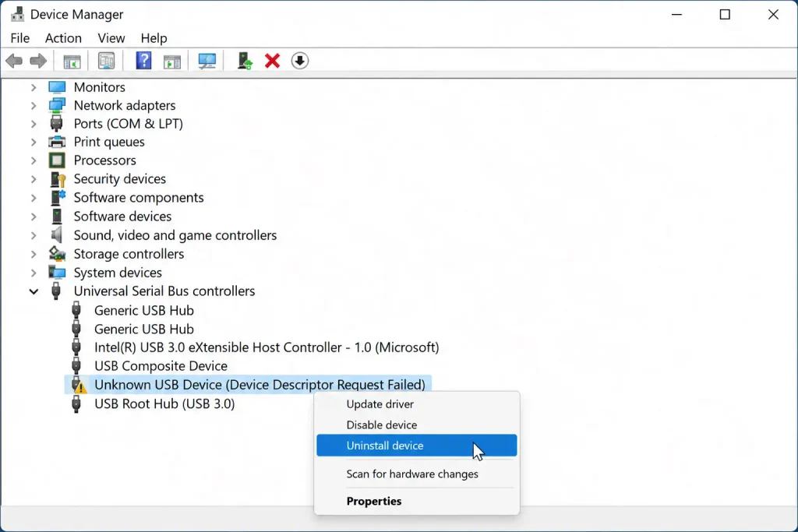This screenshot has width=798, height=532.
Task: Select the USB Composite Device entry
Action: coord(161,366)
